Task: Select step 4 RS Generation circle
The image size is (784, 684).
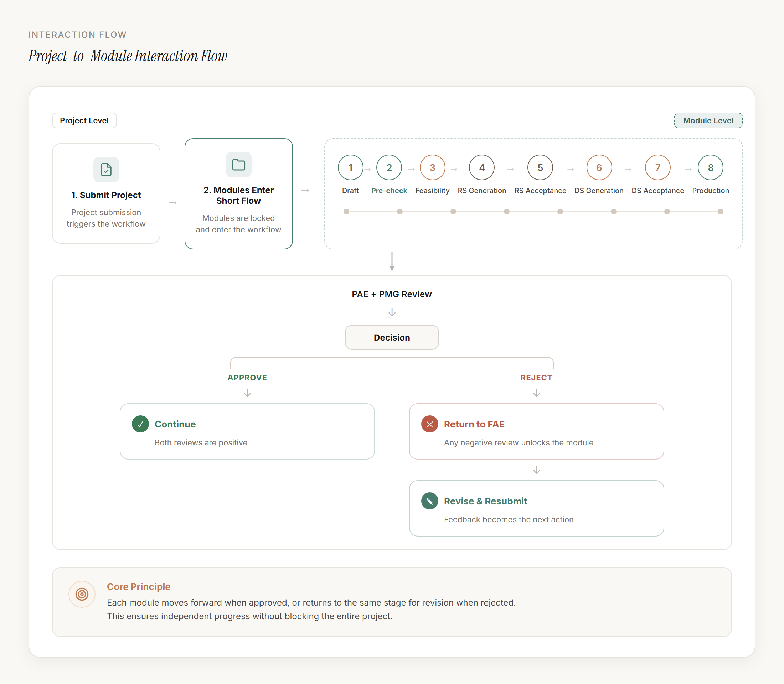Action: coord(482,167)
